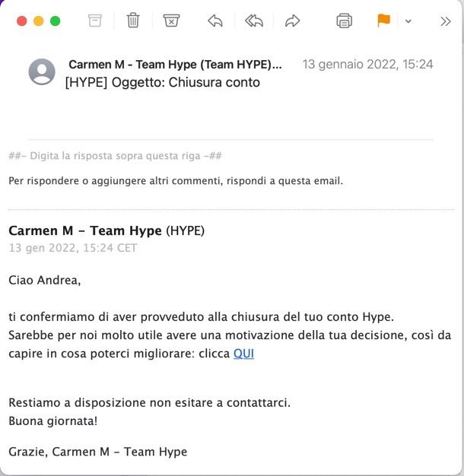Click the timestamp 13 gen 2022, 15:24 CET
The image size is (464, 476).
[x=73, y=248]
